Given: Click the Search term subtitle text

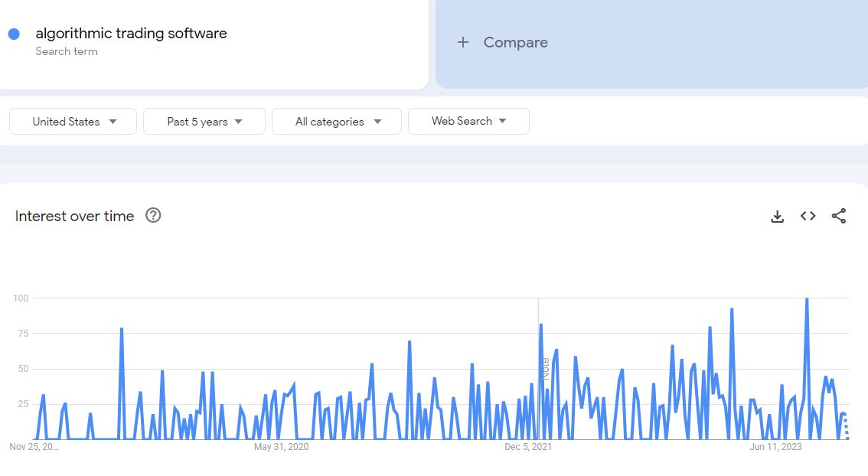Looking at the screenshot, I should pyautogui.click(x=67, y=51).
